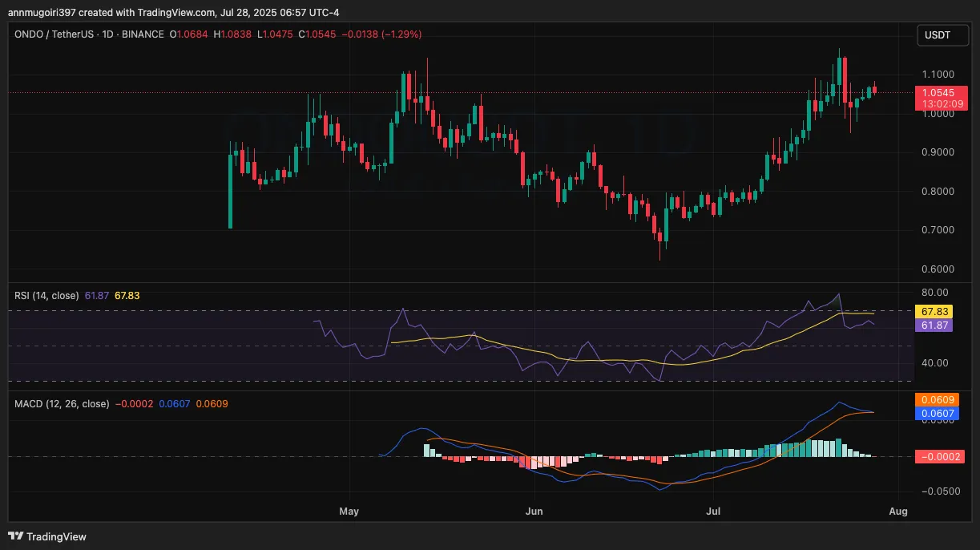Viewport: 980px width, 550px height.
Task: Click the TradingView logo icon bottom-left
Action: coord(16,536)
